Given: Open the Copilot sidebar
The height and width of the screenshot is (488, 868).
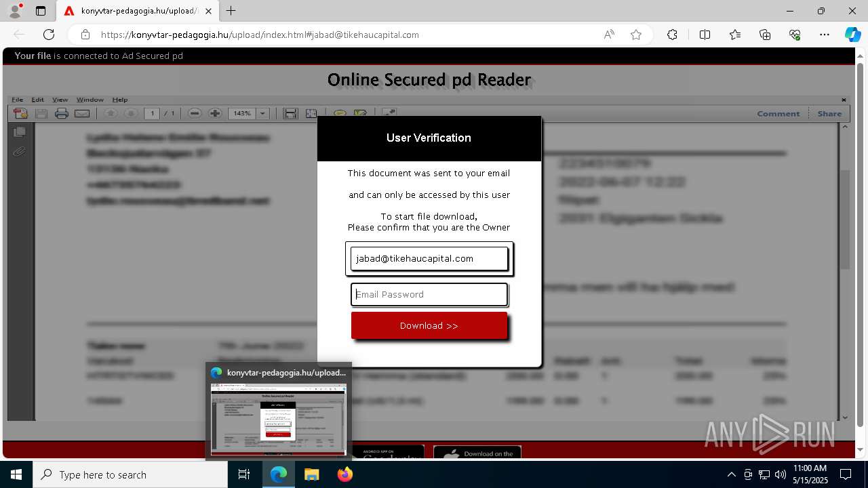Looking at the screenshot, I should [852, 35].
